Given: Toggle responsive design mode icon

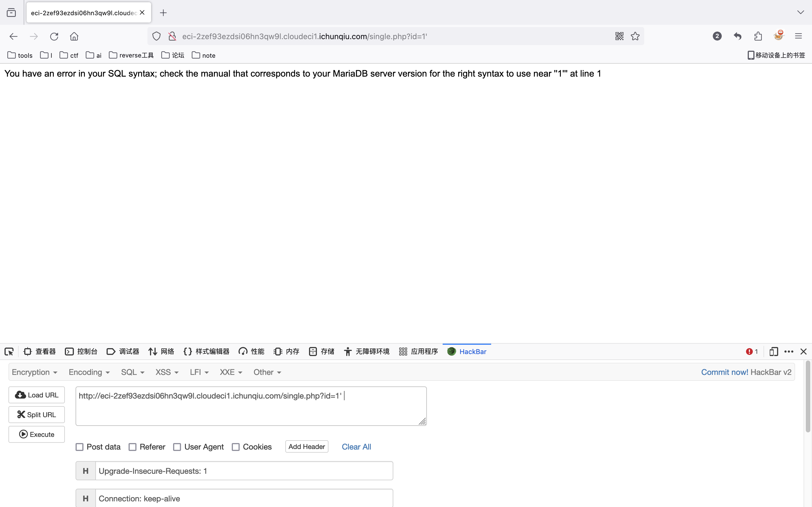Looking at the screenshot, I should coord(773,352).
